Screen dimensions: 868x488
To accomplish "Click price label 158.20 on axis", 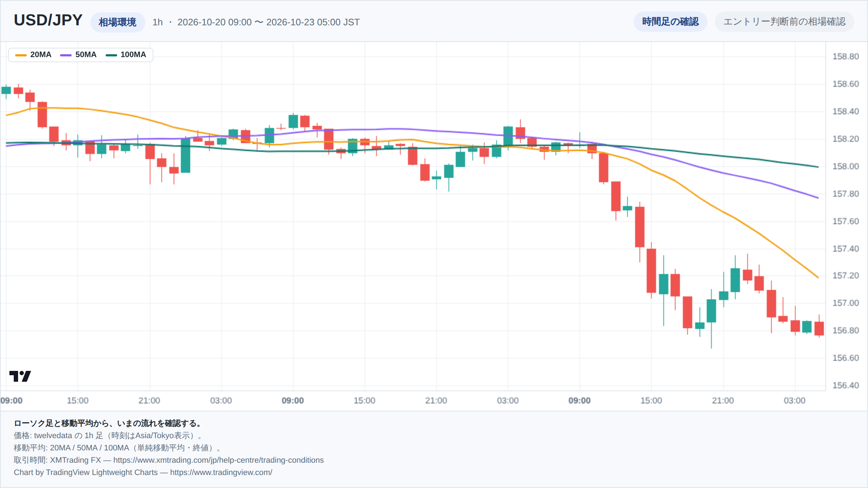I will tap(846, 139).
